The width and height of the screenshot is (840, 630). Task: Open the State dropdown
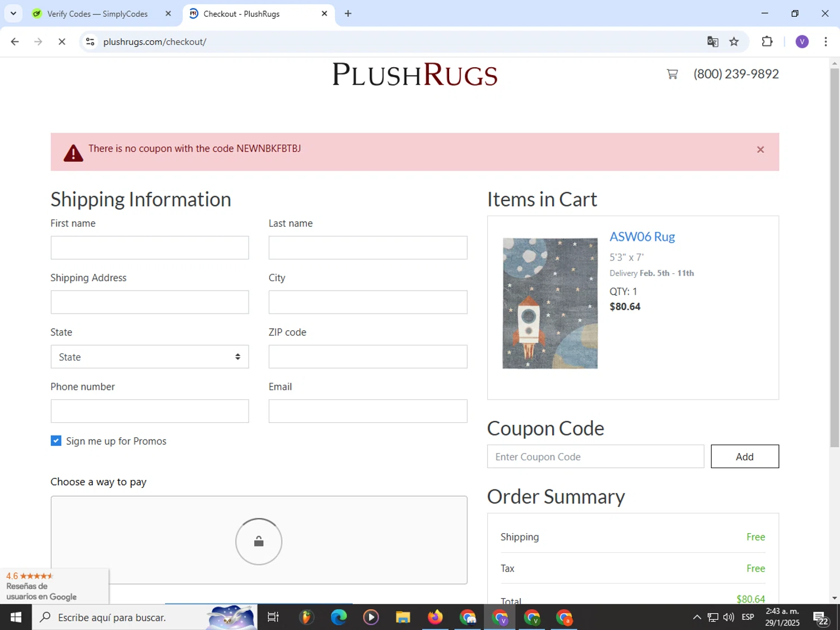[x=150, y=357]
